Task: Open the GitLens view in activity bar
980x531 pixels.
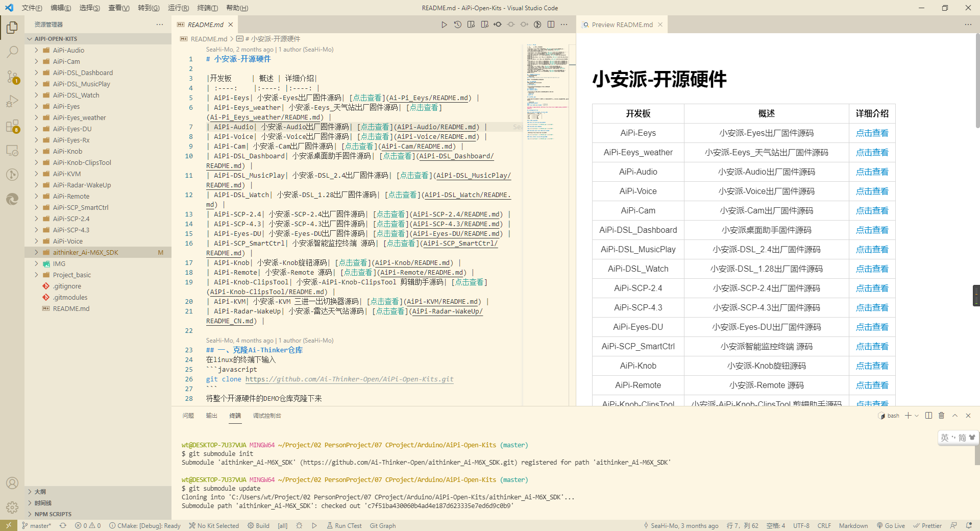Action: tap(12, 175)
